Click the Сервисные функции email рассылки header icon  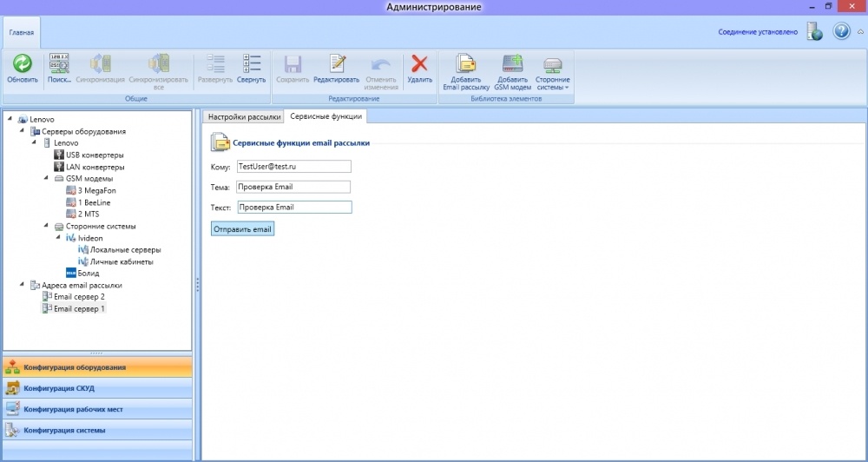coord(220,142)
